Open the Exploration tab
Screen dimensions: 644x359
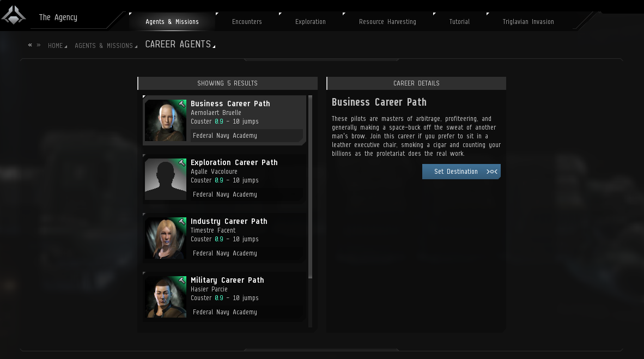pos(311,22)
